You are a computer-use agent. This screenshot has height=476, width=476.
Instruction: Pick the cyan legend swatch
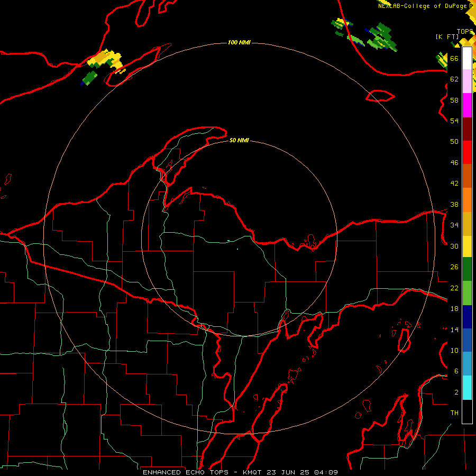[x=467, y=388]
